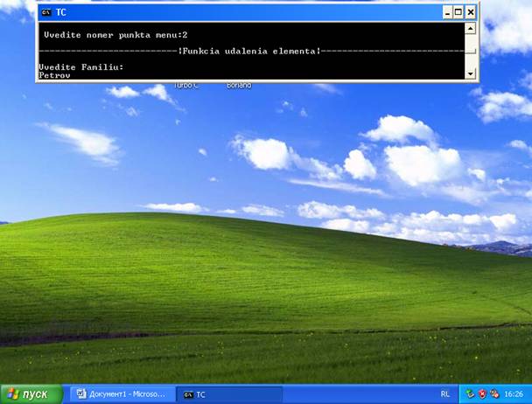Select the Turbo C desktop shortcut label
This screenshot has width=532, height=404.
(x=185, y=86)
